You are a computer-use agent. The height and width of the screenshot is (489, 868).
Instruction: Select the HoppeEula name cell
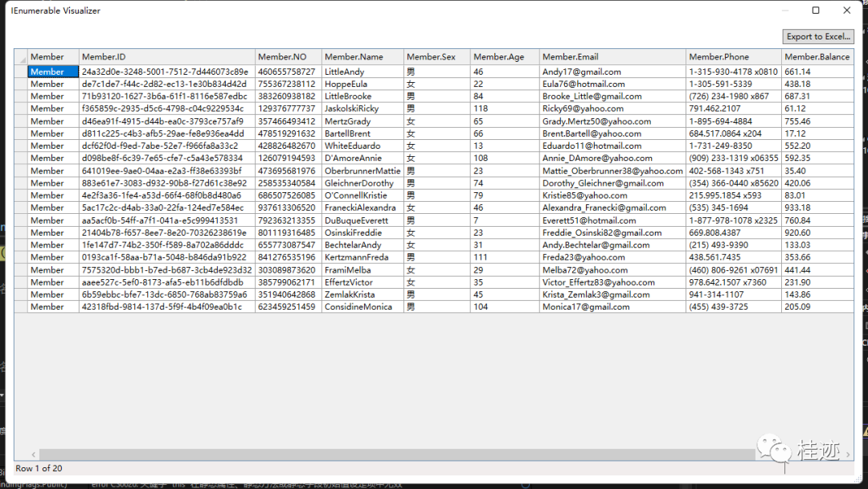[362, 84]
